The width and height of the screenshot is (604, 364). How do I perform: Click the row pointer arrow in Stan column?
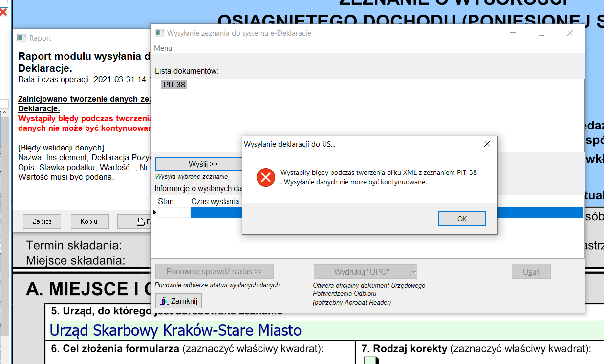point(155,213)
